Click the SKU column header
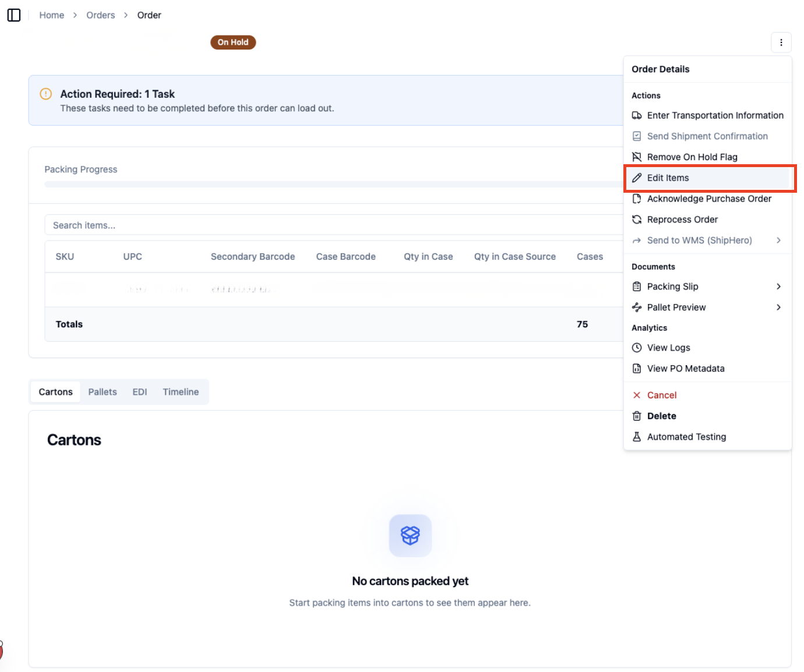Screen dimensions: 804x672 65,257
